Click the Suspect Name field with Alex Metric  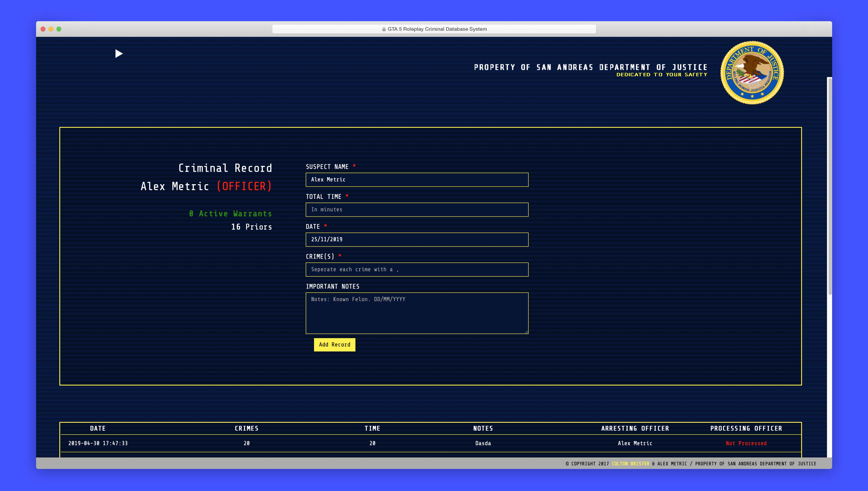click(417, 180)
